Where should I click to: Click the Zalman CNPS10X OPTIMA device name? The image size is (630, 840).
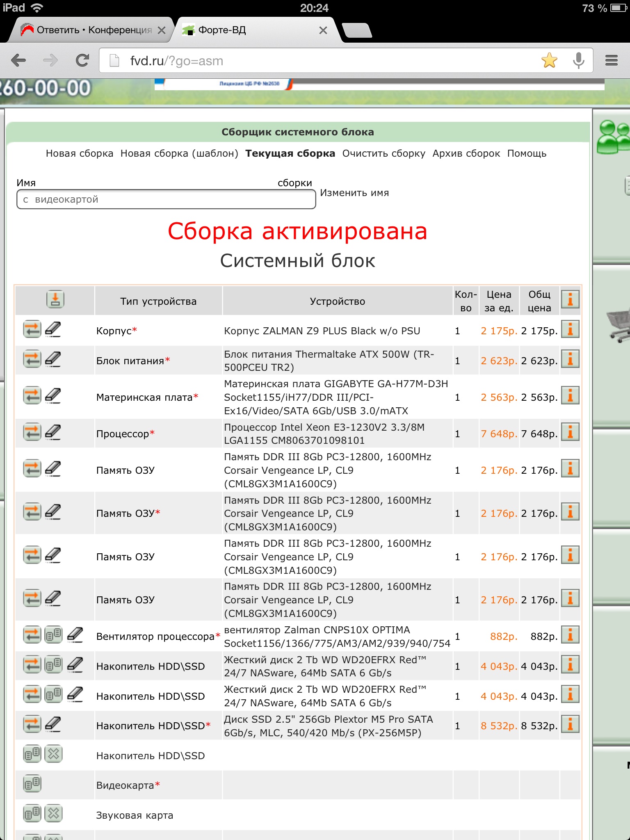(x=337, y=637)
